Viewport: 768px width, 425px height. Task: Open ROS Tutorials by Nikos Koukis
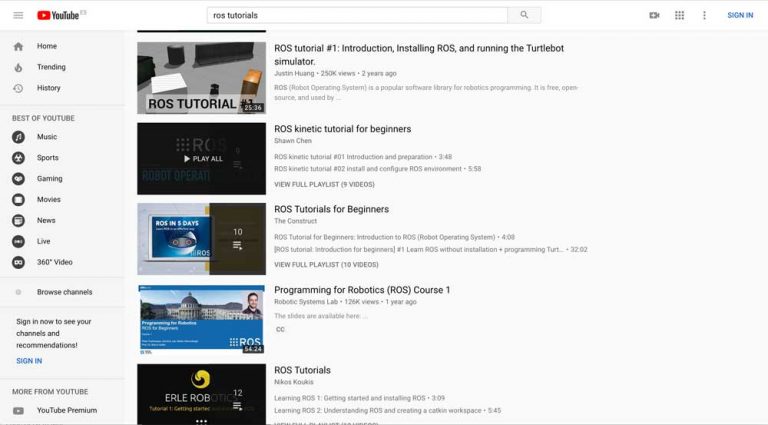[302, 371]
